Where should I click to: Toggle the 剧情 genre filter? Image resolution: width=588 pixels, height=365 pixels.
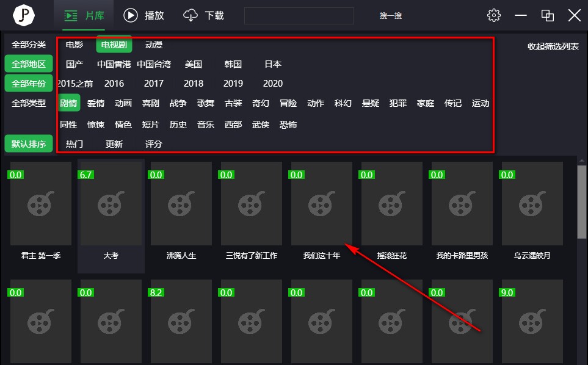(68, 103)
